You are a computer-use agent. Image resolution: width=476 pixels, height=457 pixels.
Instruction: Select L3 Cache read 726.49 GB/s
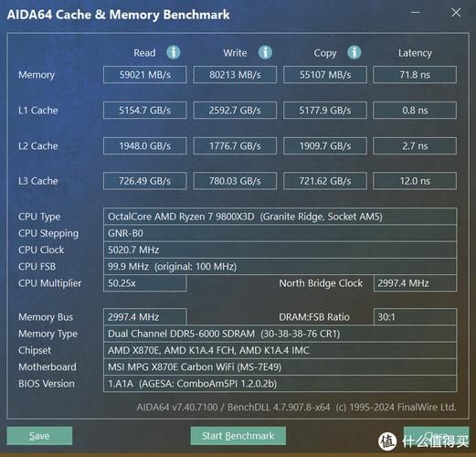coord(144,181)
